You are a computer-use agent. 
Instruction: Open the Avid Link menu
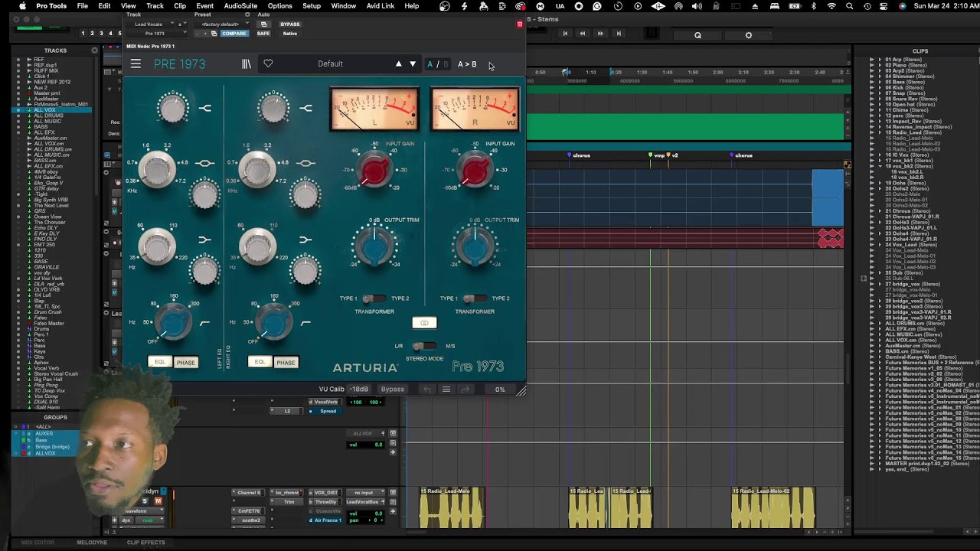click(x=381, y=6)
